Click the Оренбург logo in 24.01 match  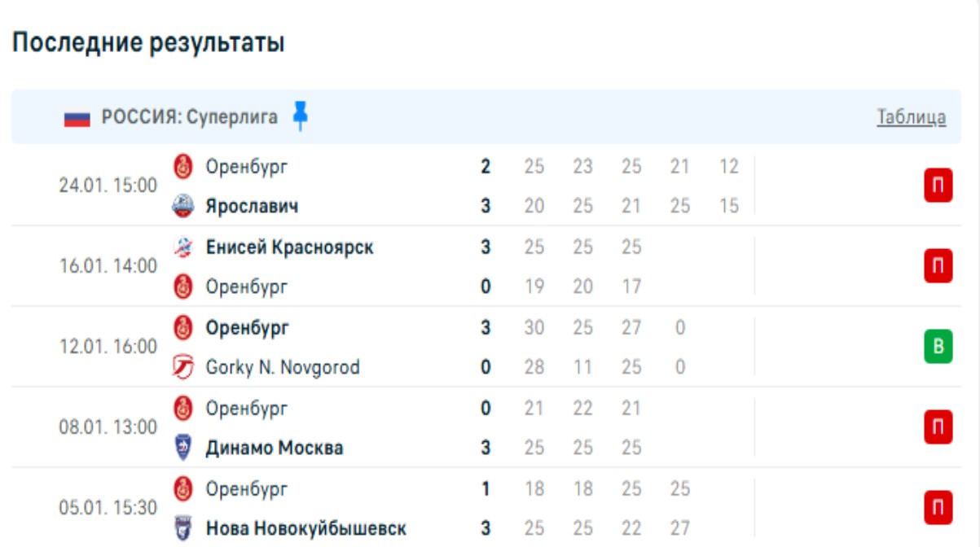click(x=184, y=167)
